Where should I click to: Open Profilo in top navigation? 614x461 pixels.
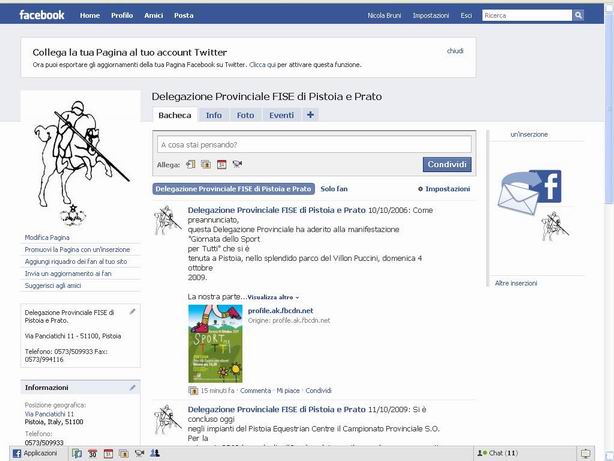click(x=122, y=15)
